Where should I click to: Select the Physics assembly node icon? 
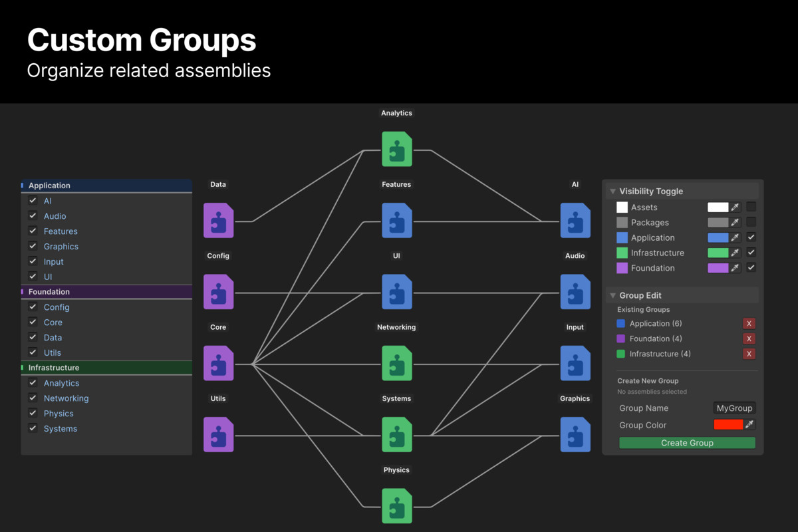(396, 505)
